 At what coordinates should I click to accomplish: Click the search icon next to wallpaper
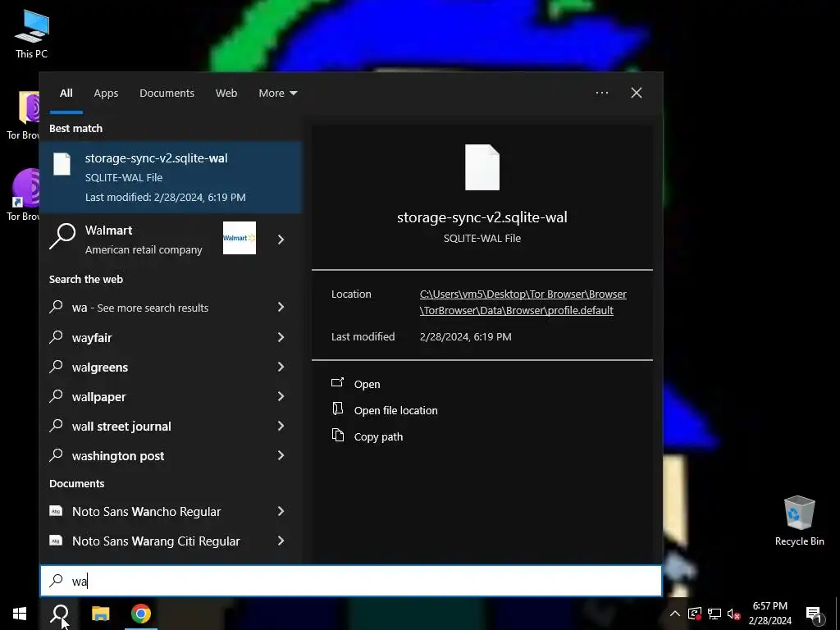(x=56, y=396)
